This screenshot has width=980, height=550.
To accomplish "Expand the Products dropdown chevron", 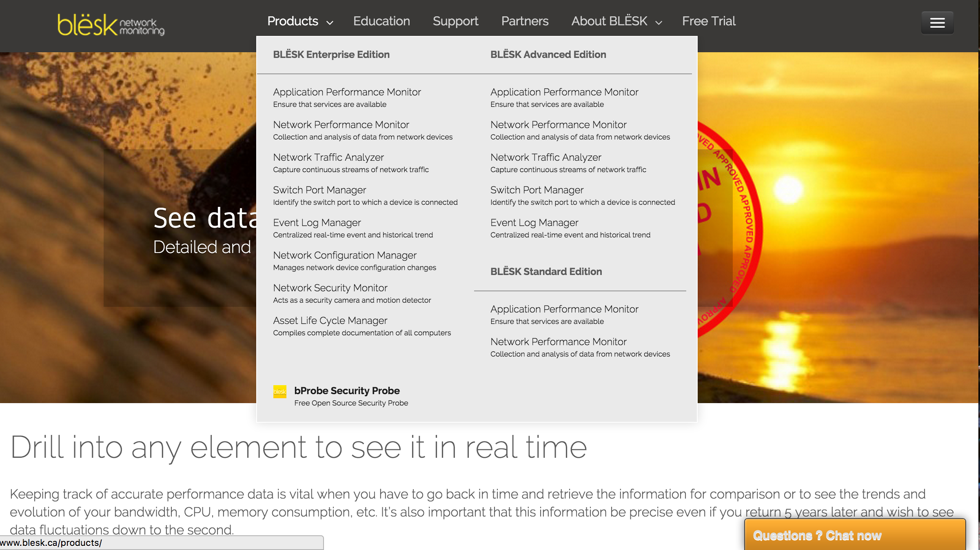I will 330,23.
